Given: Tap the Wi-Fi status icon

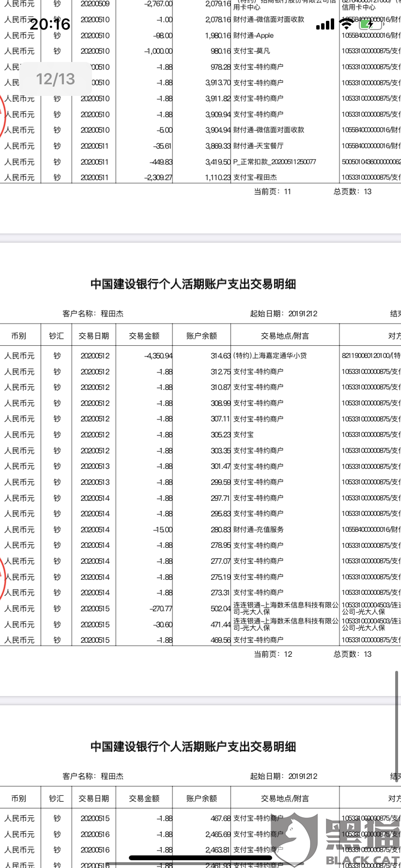Looking at the screenshot, I should pyautogui.click(x=346, y=24).
